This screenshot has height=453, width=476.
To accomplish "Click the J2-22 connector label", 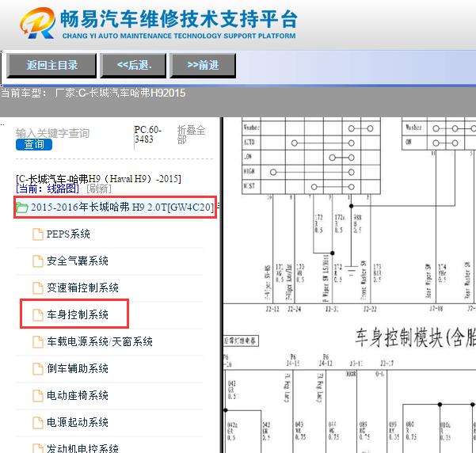I will click(x=370, y=309).
